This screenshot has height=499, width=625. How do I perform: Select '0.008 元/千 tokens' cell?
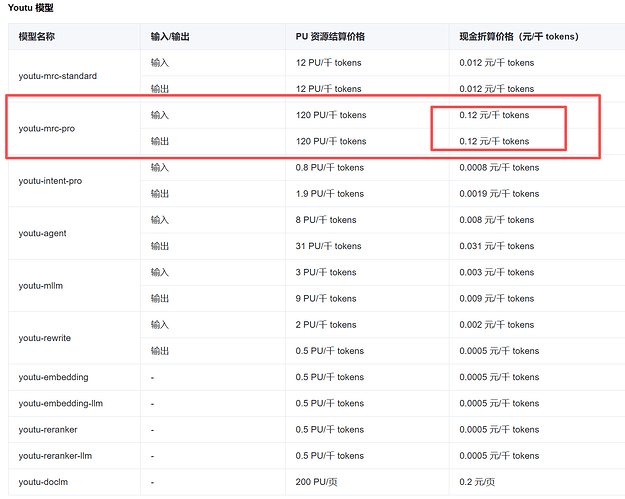coord(497,220)
